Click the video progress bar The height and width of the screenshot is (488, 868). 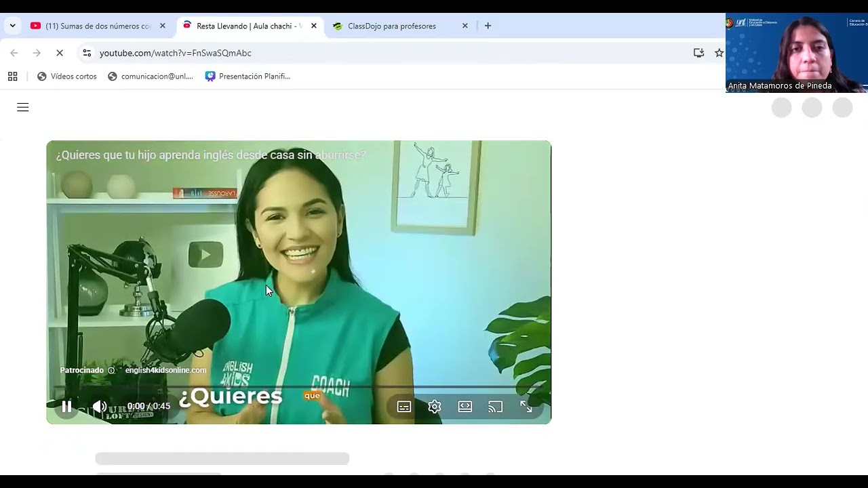click(x=298, y=388)
